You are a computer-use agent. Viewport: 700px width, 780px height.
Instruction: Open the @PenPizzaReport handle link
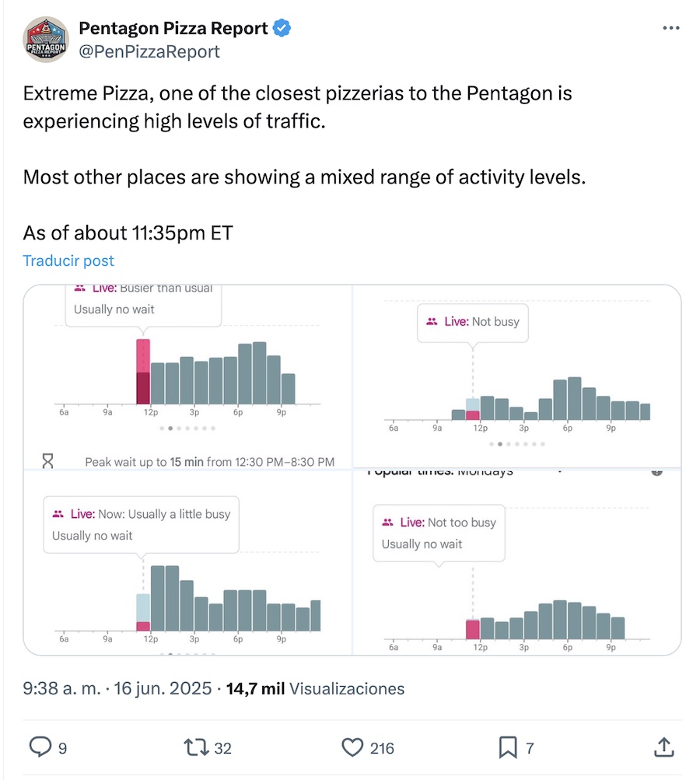(149, 51)
